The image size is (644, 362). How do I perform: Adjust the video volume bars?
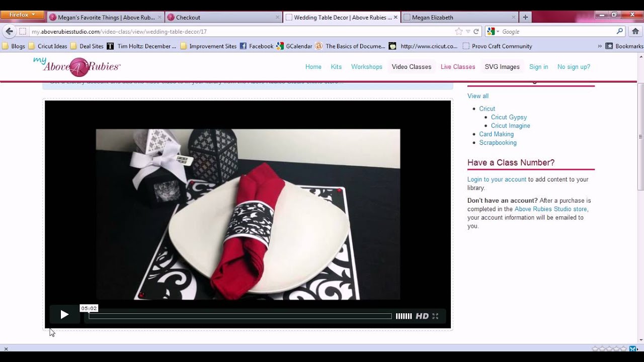tap(404, 316)
